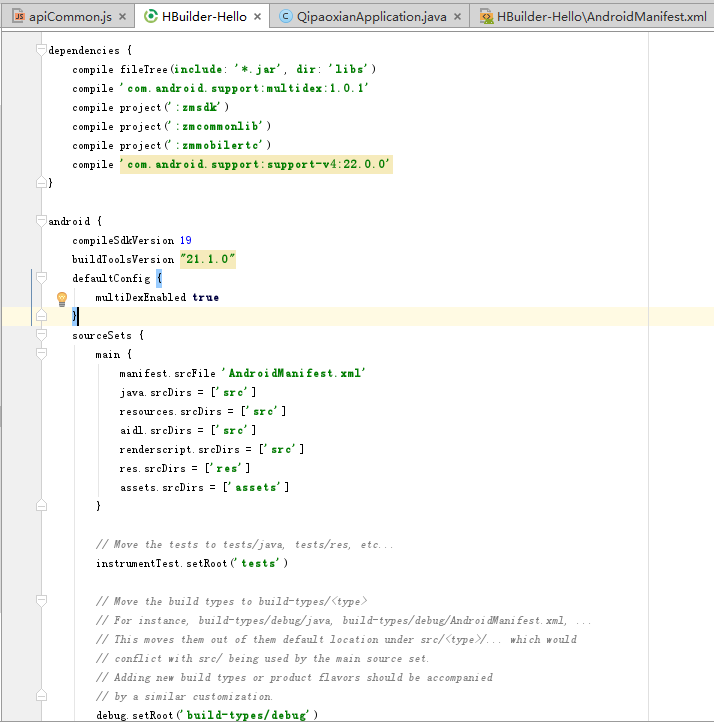Screen dimensions: 714x722
Task: Collapse the android block
Action: click(x=41, y=222)
